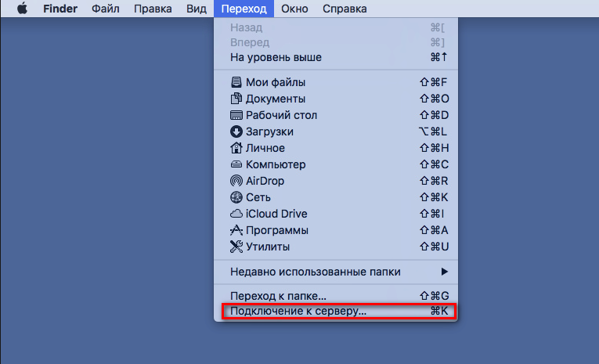This screenshot has height=364, width=599.
Task: Click the Мои файлы list icon
Action: tap(236, 82)
